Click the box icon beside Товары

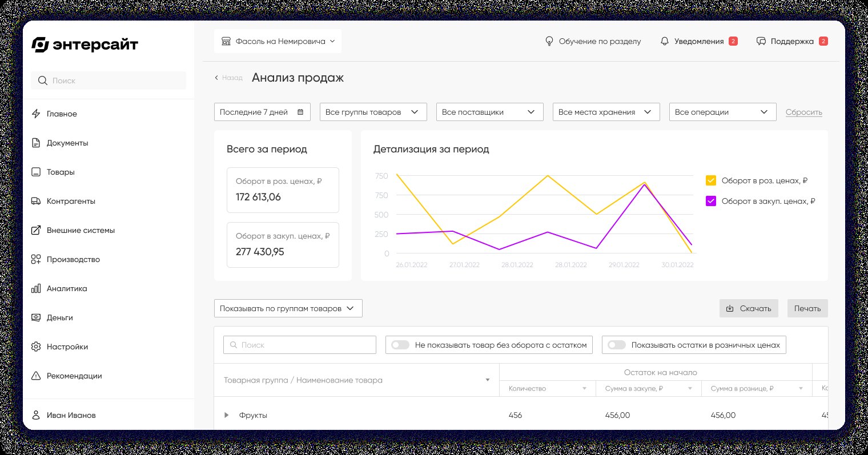tap(36, 172)
